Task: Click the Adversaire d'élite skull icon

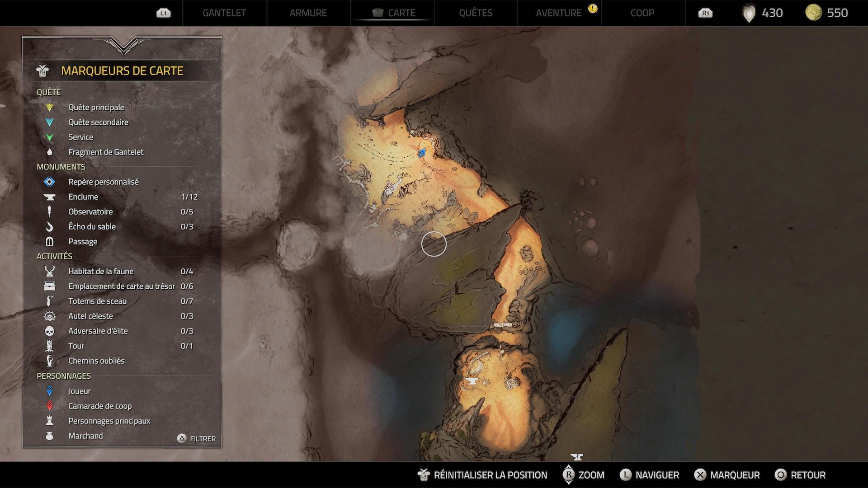Action: click(x=50, y=331)
